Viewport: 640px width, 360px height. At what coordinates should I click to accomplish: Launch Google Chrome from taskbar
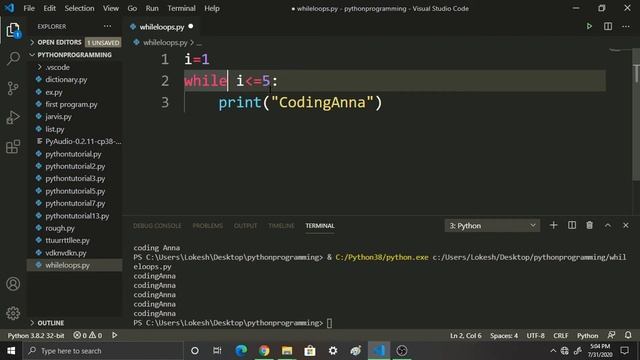point(264,351)
